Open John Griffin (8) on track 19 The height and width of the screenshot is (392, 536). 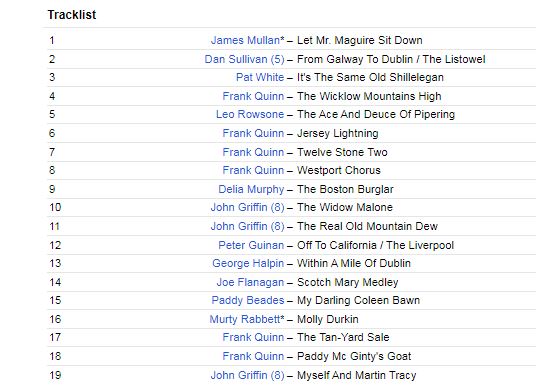[x=247, y=375]
